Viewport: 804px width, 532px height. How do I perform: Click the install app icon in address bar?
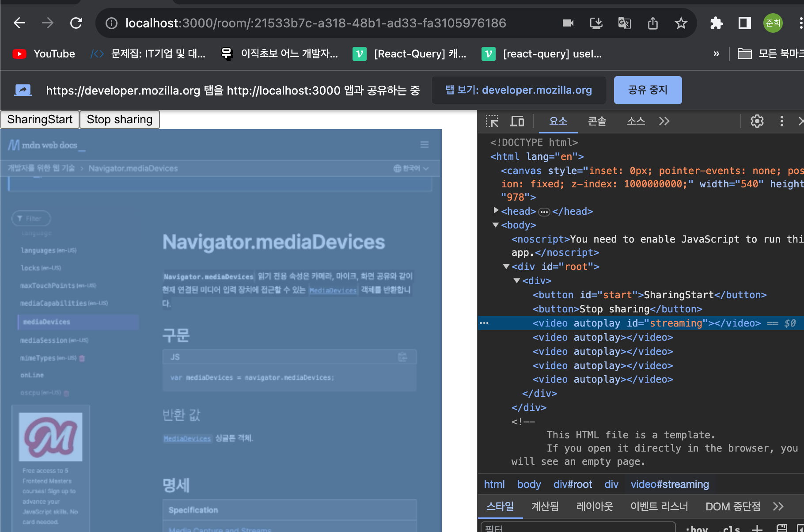tap(596, 23)
